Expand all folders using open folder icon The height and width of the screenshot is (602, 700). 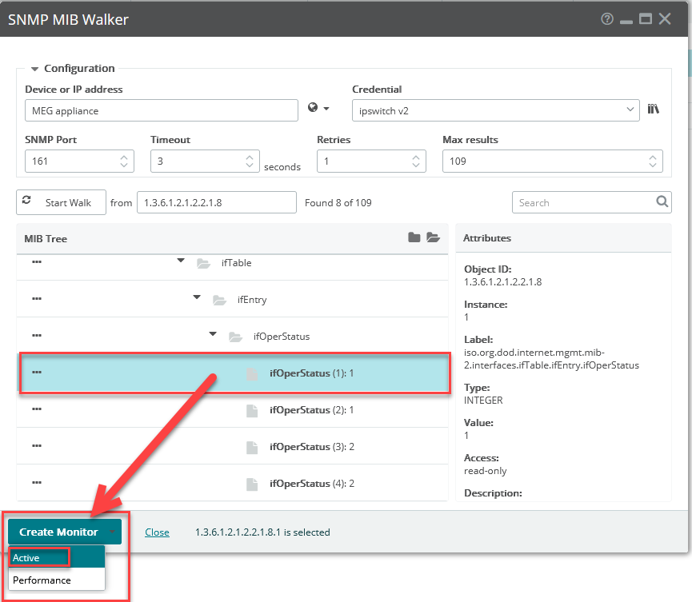pyautogui.click(x=433, y=237)
